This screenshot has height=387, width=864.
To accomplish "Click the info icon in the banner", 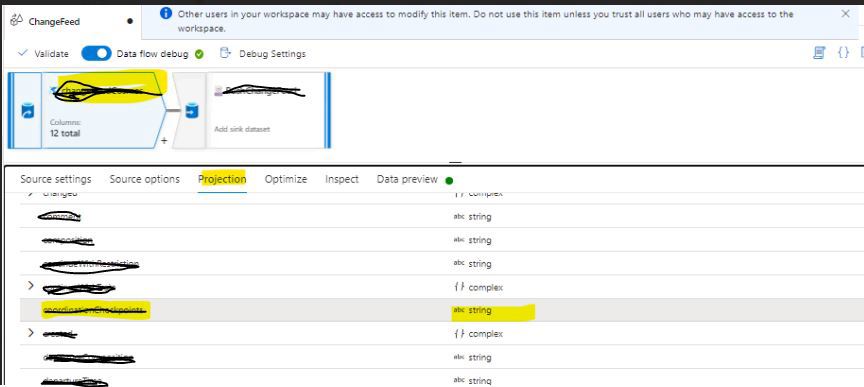I will click(165, 13).
